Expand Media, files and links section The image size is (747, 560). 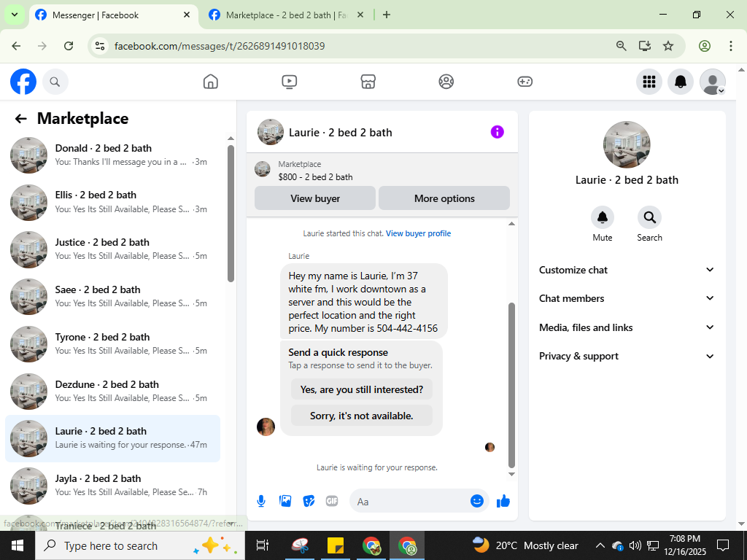pos(627,327)
